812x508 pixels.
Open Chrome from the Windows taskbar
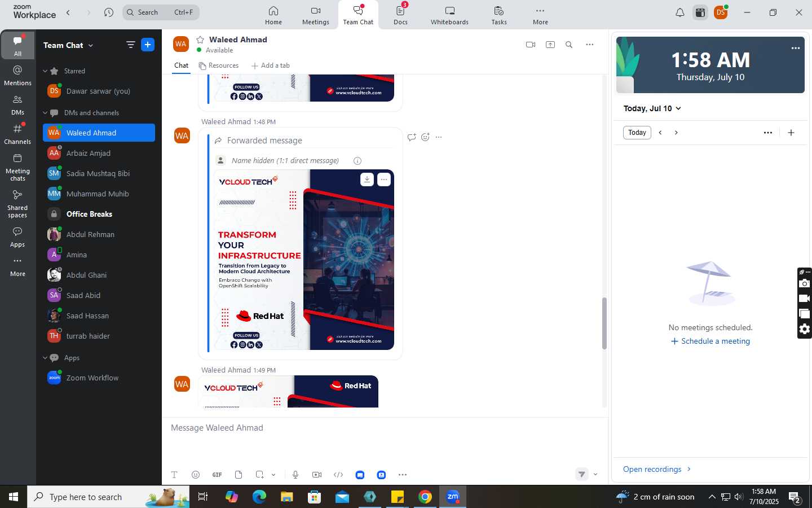425,497
